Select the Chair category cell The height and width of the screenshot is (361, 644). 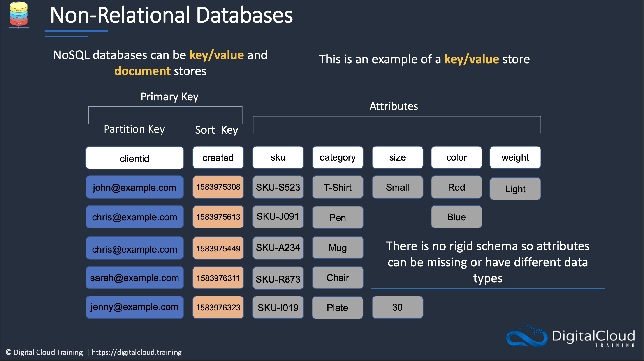click(x=338, y=278)
